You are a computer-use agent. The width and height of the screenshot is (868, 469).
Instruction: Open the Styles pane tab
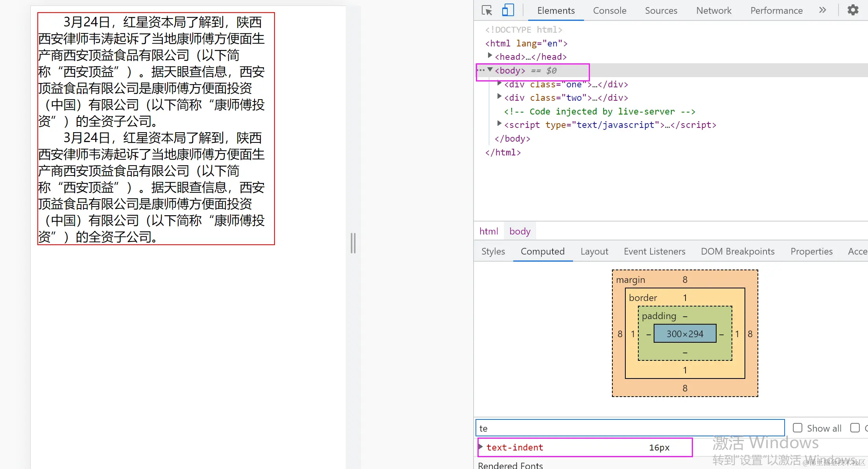[x=493, y=251]
